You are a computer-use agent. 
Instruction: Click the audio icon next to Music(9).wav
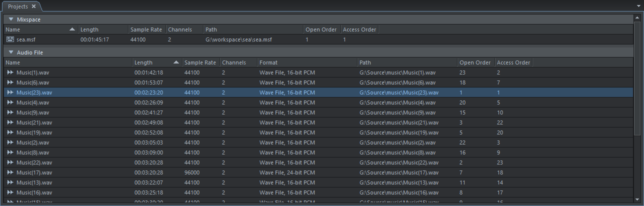pos(10,112)
